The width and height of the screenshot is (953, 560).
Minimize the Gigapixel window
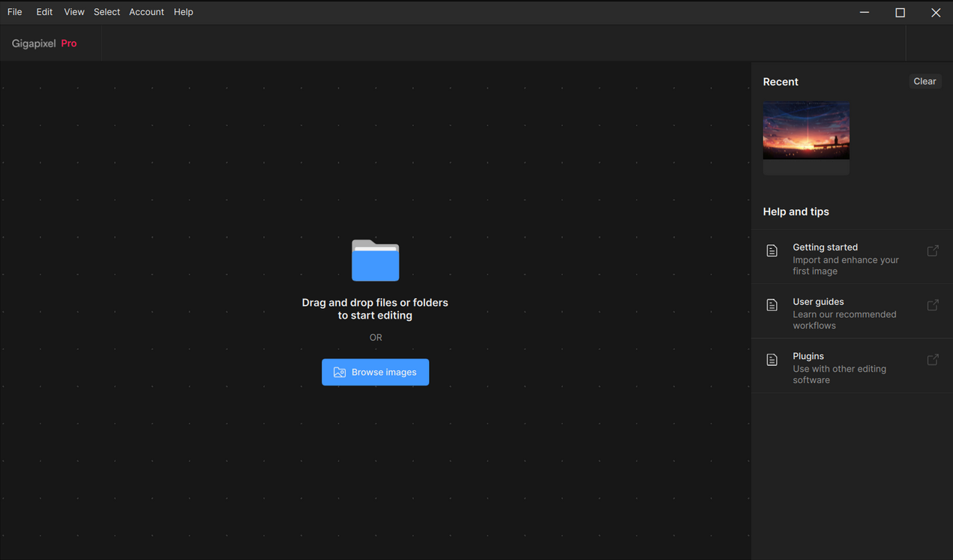click(x=865, y=12)
